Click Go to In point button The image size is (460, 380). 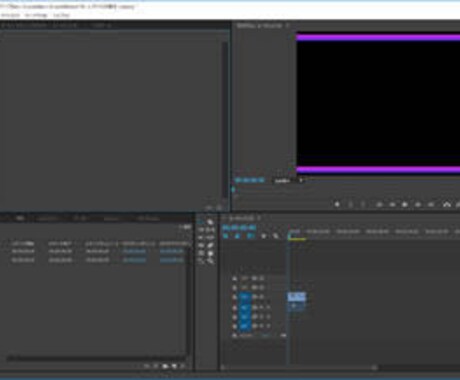click(x=379, y=204)
